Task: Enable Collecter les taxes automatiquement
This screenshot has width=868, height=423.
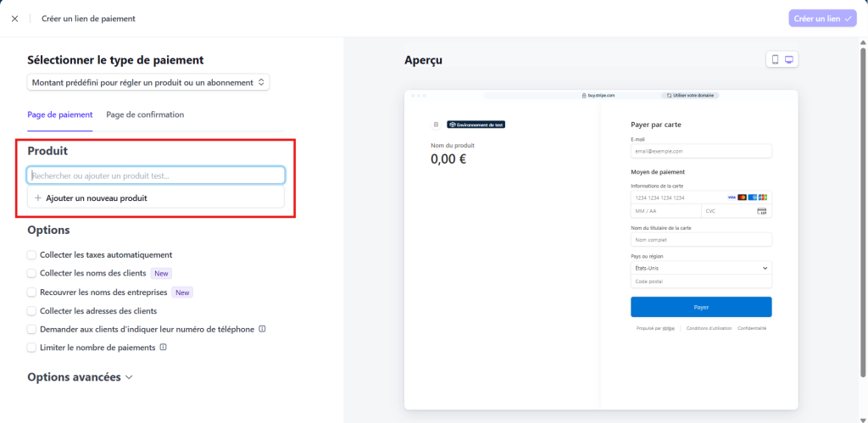Action: pyautogui.click(x=32, y=254)
